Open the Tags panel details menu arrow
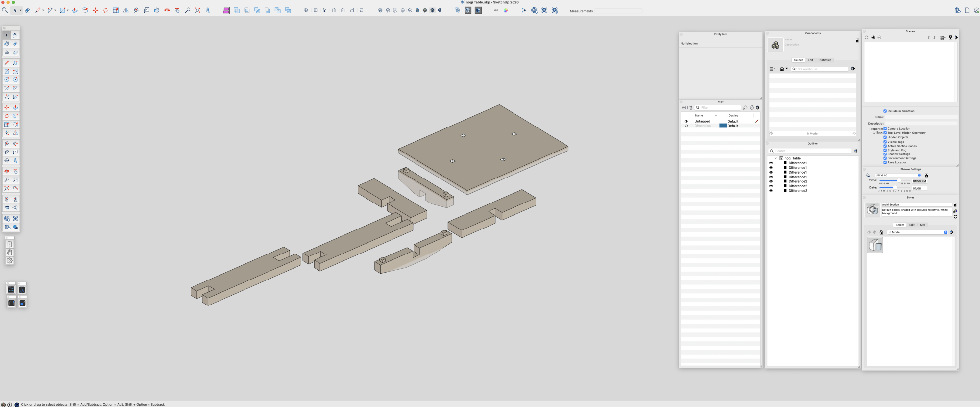 [758, 108]
